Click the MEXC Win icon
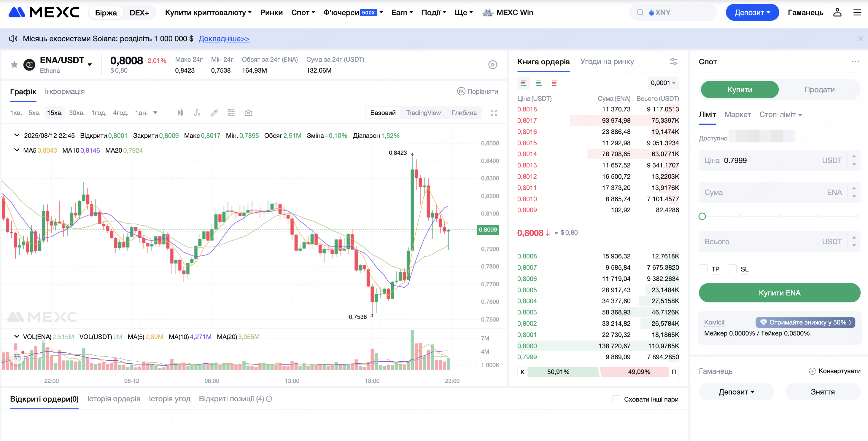This screenshot has height=441, width=868. [488, 12]
